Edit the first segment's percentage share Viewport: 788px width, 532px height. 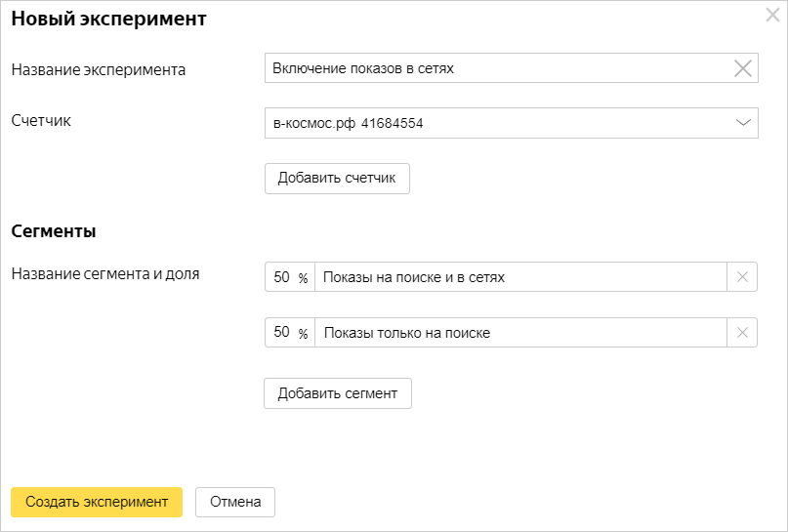click(281, 277)
